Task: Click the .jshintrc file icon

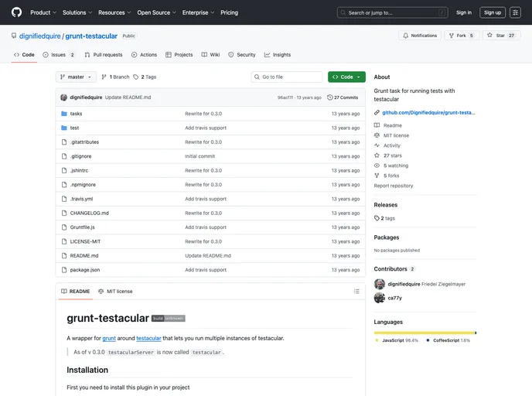Action: (64, 171)
